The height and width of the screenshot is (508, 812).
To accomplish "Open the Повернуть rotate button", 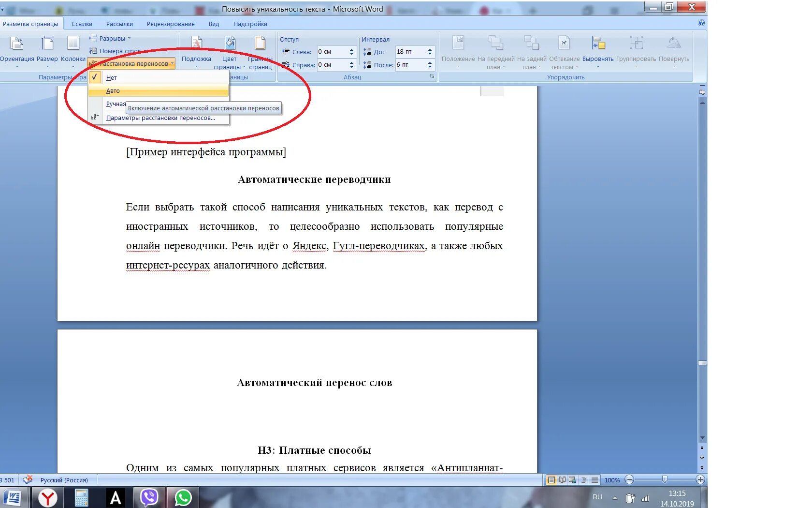I will click(x=674, y=51).
